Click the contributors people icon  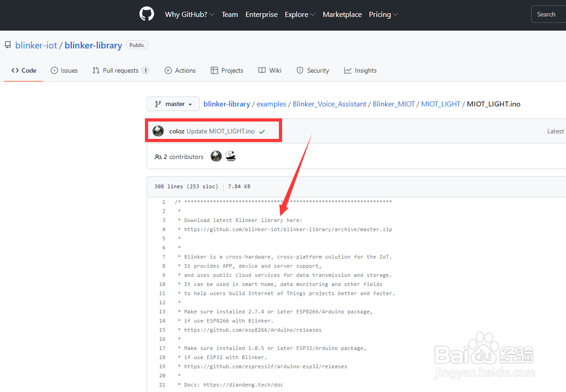(x=158, y=157)
